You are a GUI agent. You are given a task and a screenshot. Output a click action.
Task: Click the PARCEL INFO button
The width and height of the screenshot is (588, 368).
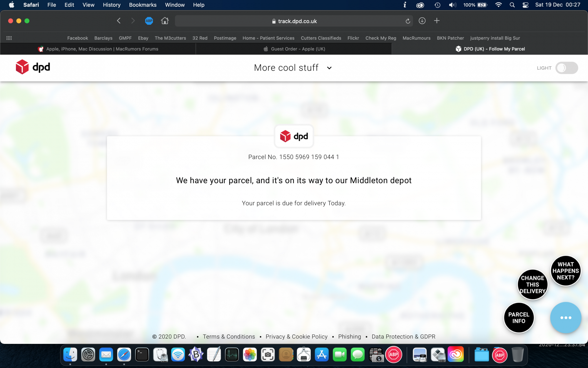click(519, 318)
